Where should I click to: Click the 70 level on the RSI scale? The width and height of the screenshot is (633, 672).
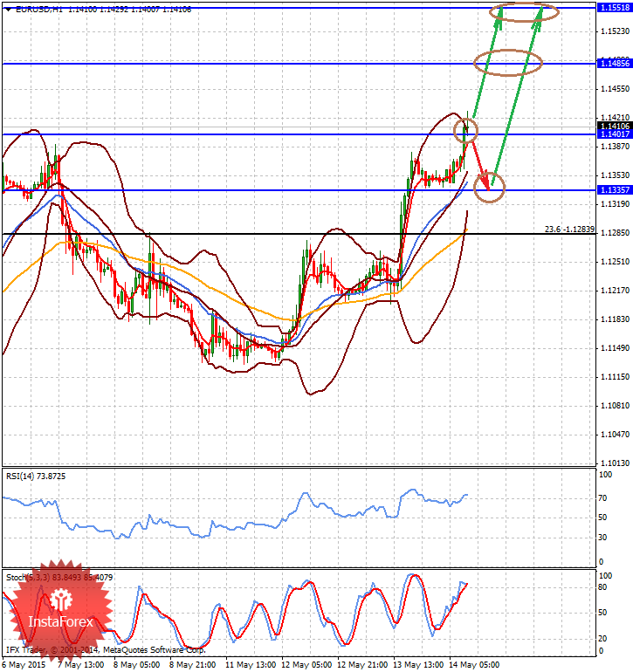602,497
